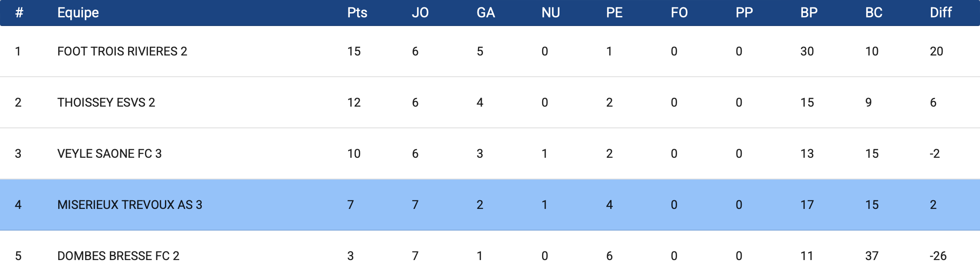This screenshot has width=980, height=280.
Task: Click the NU column header
Action: coord(551,13)
